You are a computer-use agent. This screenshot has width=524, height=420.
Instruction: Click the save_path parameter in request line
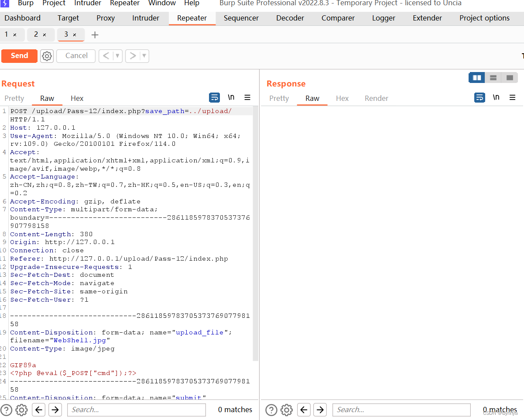pyautogui.click(x=165, y=111)
